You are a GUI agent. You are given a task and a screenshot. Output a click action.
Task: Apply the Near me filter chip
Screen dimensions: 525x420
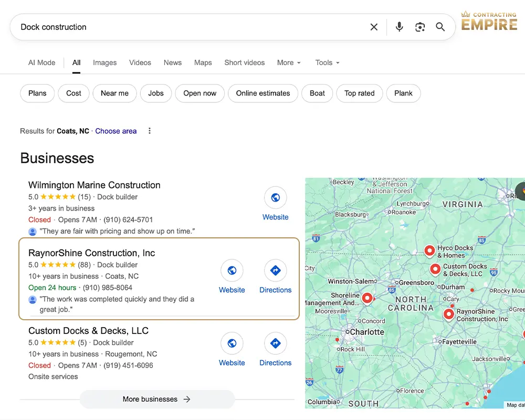point(114,93)
